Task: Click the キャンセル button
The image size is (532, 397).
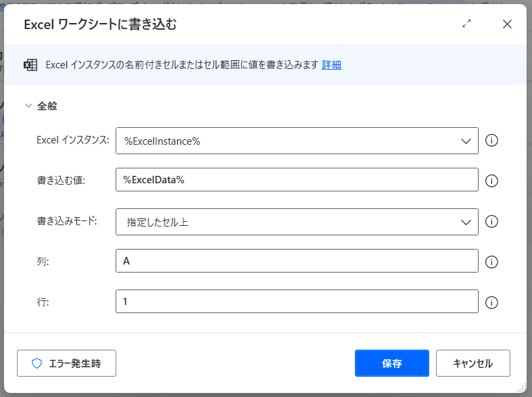Action: tap(473, 363)
